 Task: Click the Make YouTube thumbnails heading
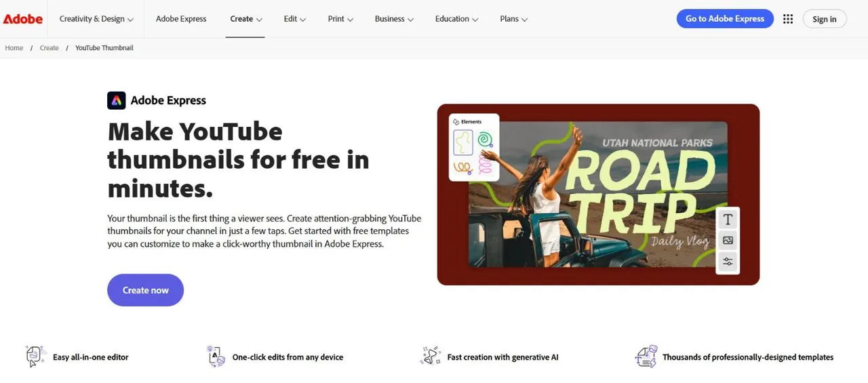coord(239,160)
